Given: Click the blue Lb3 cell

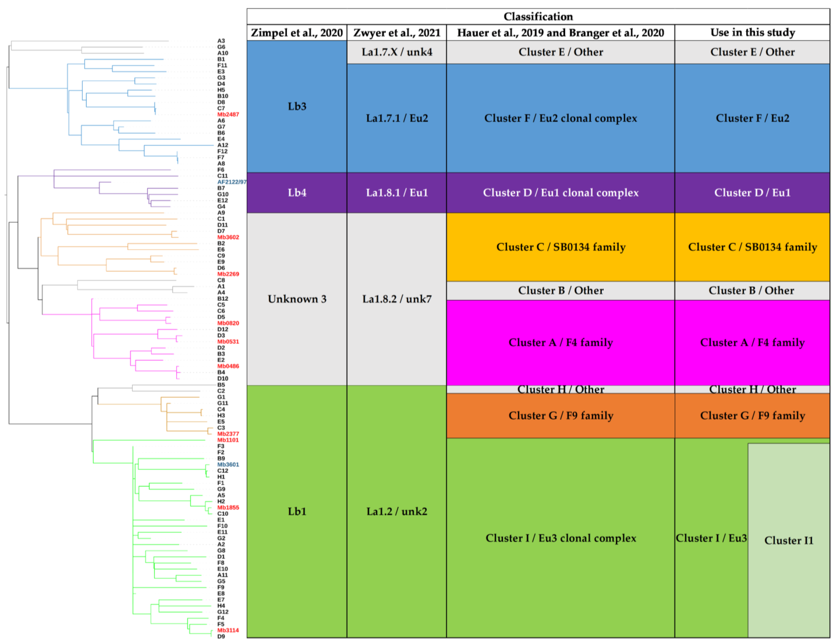Looking at the screenshot, I should tap(297, 106).
